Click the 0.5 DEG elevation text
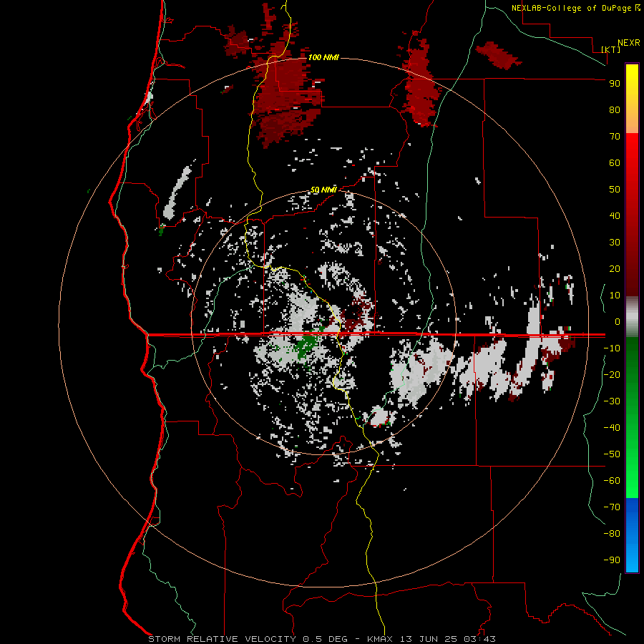This screenshot has height=644, width=644. coord(325,639)
